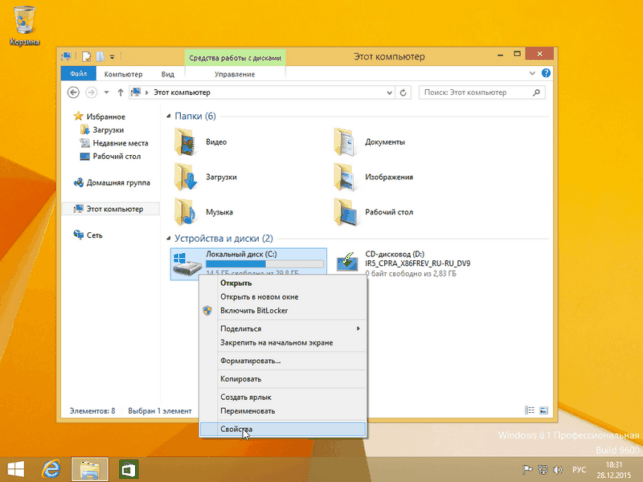This screenshot has height=482, width=643.
Task: Open recent locations dropdown arrow
Action: [x=107, y=92]
